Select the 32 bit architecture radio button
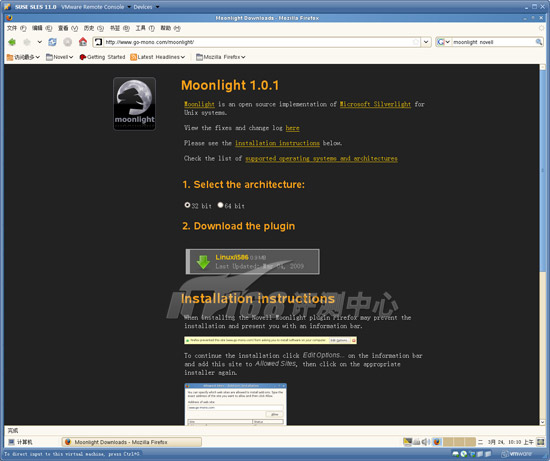Screen dimensions: 550x461 187,205
